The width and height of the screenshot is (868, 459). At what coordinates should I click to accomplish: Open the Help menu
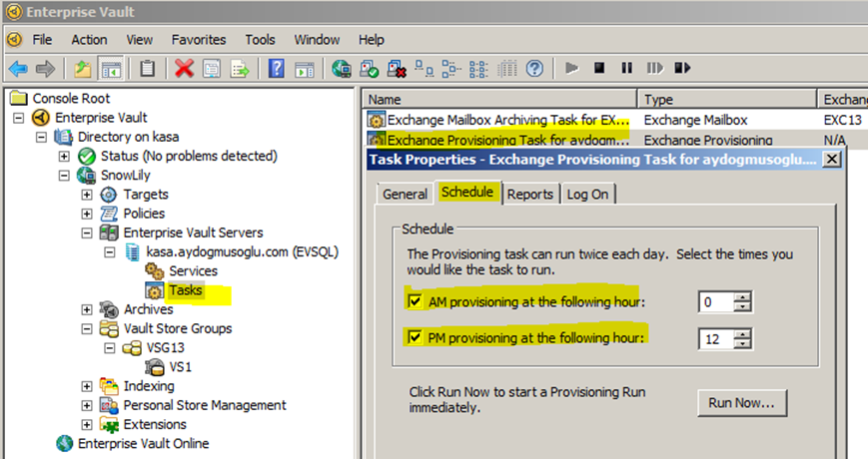[x=372, y=40]
